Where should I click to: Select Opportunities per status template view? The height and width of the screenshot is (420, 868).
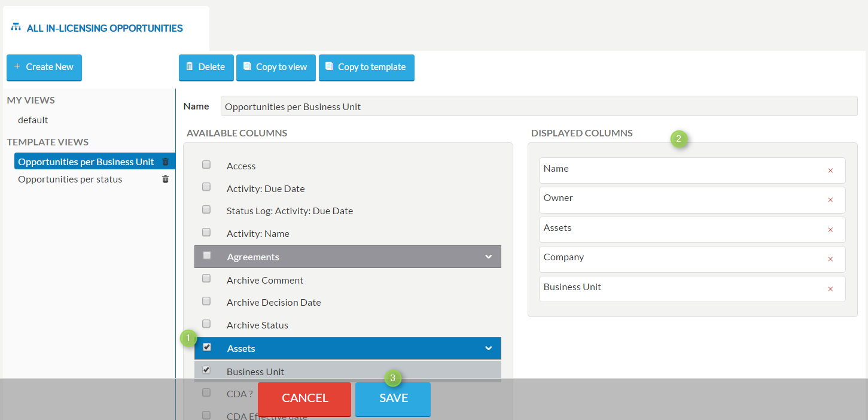(x=70, y=179)
